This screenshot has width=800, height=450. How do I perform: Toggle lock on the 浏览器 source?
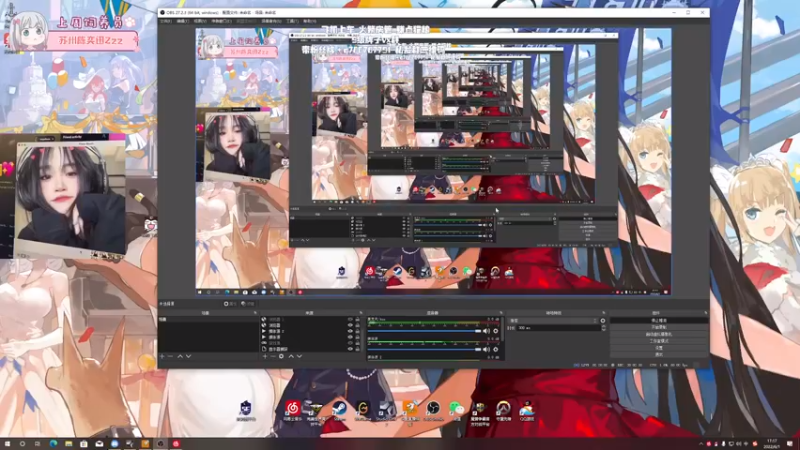coord(357,325)
